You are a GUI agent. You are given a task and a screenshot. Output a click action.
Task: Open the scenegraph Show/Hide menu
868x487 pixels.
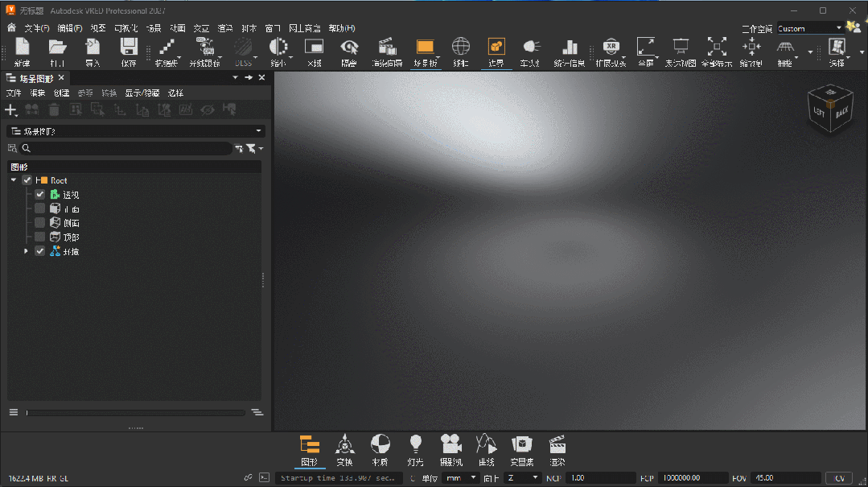(x=142, y=93)
